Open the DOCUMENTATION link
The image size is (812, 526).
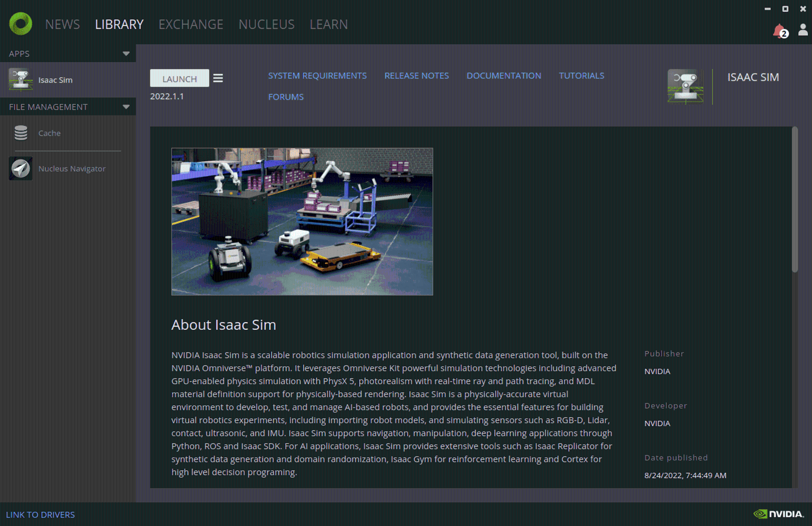[504, 76]
